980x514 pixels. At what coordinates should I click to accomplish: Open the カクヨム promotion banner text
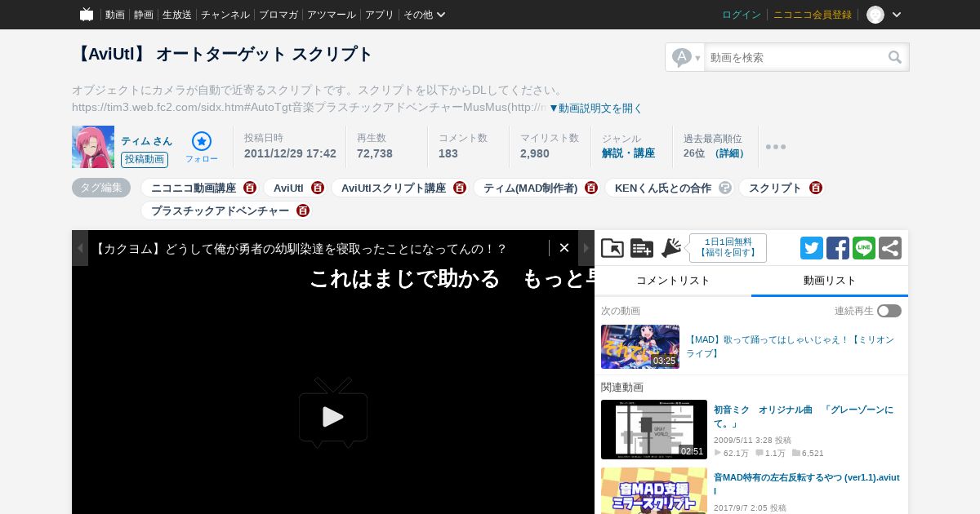(301, 249)
